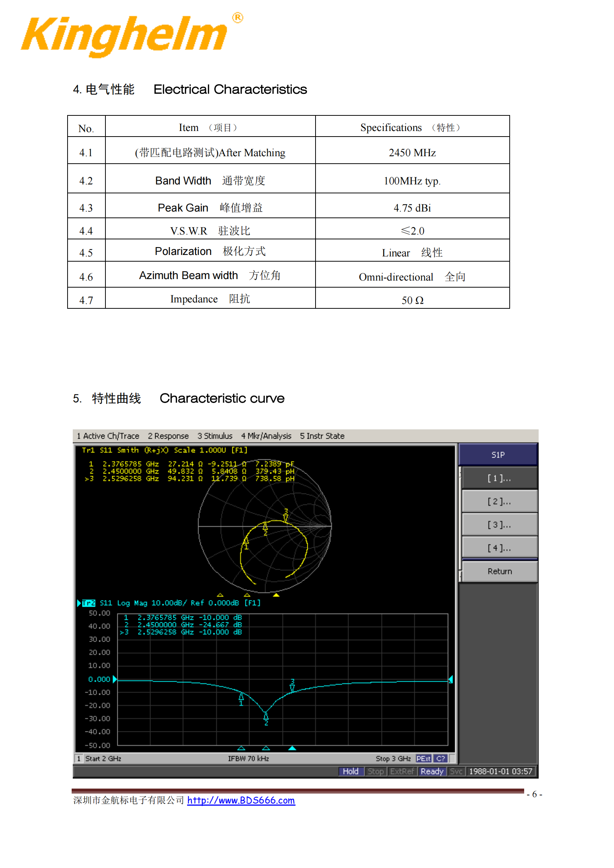
Task: Click the S1P softkey header
Action: [498, 455]
